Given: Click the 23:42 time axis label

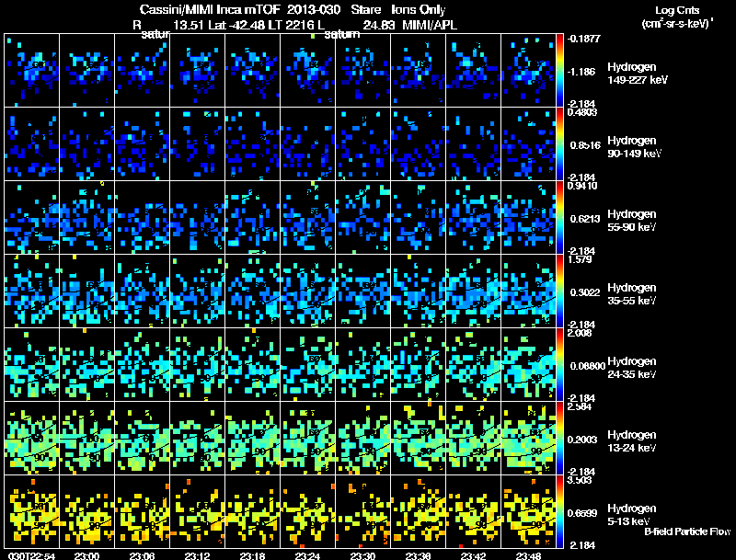Looking at the screenshot, I should pyautogui.click(x=473, y=556).
